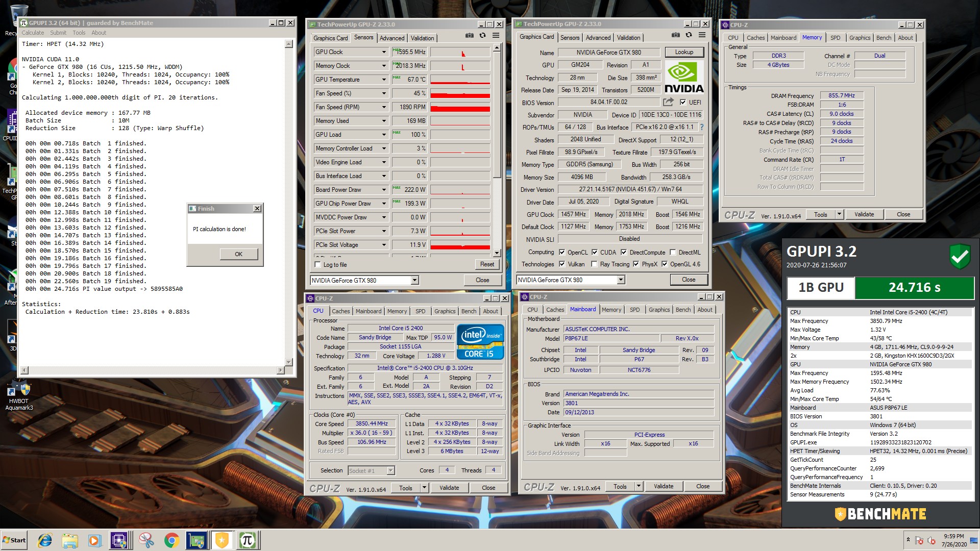The height and width of the screenshot is (551, 980).
Task: Click the Lookup button in GPU-Z
Action: (684, 52)
